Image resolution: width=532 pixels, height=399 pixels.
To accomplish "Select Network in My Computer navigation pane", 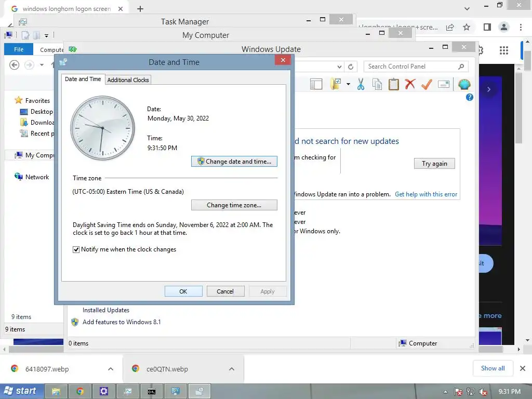I will tap(37, 177).
